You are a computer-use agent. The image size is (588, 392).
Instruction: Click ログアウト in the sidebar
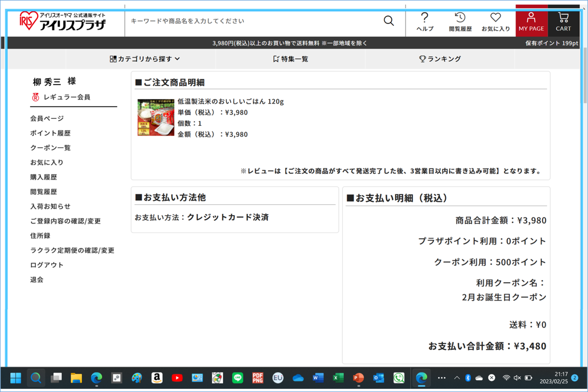click(x=47, y=265)
